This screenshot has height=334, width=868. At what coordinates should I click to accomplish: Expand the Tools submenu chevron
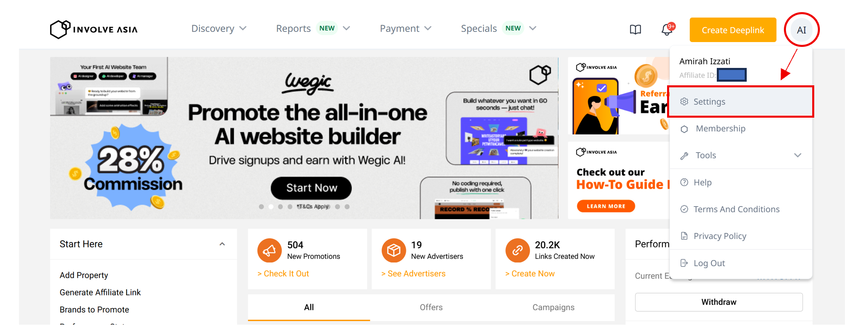pyautogui.click(x=798, y=155)
